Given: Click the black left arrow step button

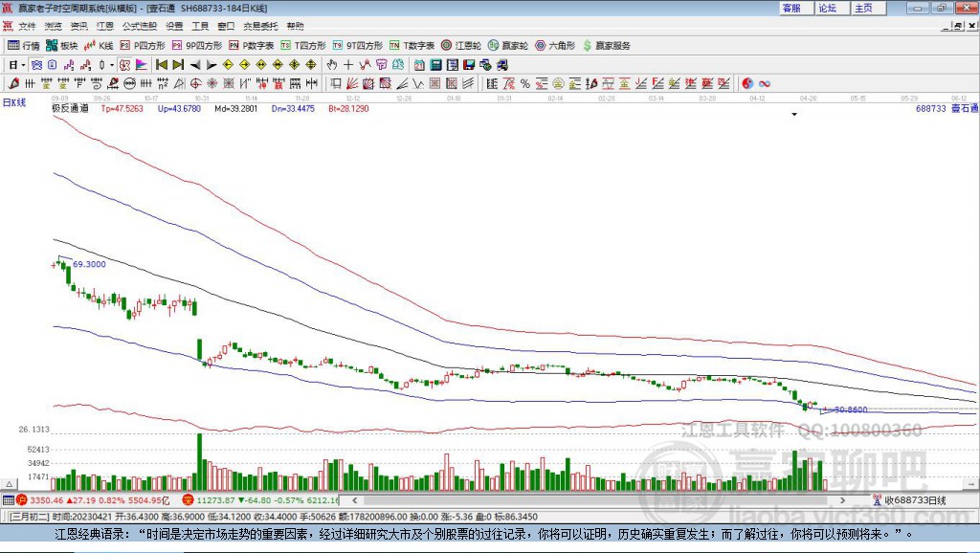Looking at the screenshot, I should [194, 65].
